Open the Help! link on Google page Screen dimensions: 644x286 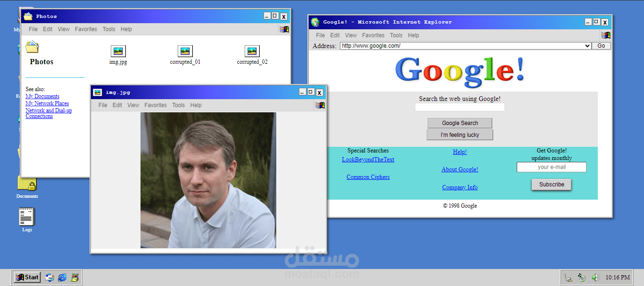coord(460,152)
